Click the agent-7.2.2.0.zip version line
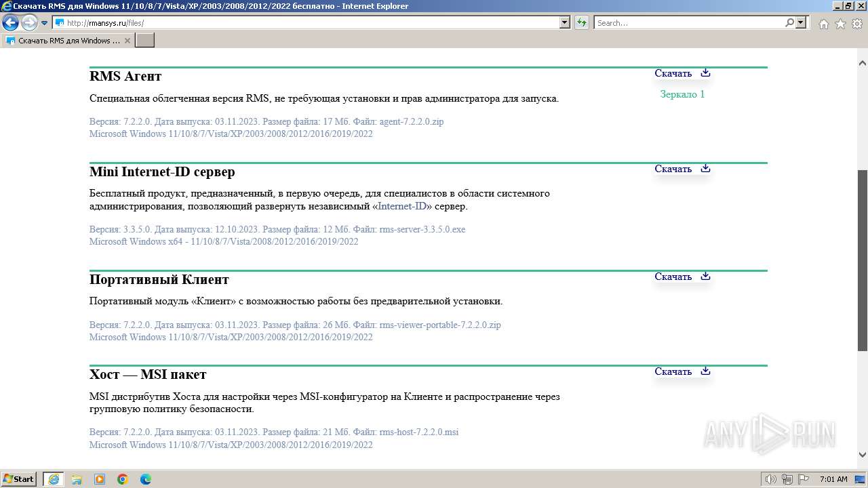This screenshot has height=488, width=868. point(267,122)
